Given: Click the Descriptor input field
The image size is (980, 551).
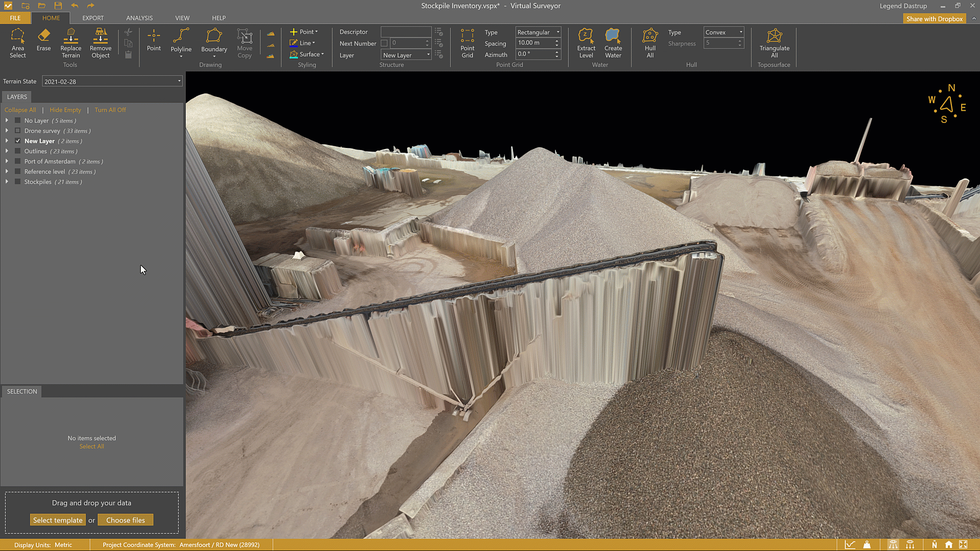Looking at the screenshot, I should (x=406, y=32).
